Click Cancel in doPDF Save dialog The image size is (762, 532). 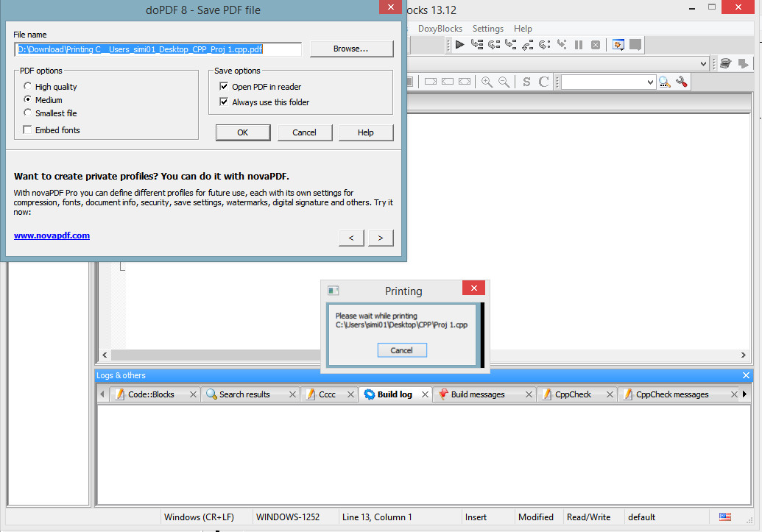[304, 132]
